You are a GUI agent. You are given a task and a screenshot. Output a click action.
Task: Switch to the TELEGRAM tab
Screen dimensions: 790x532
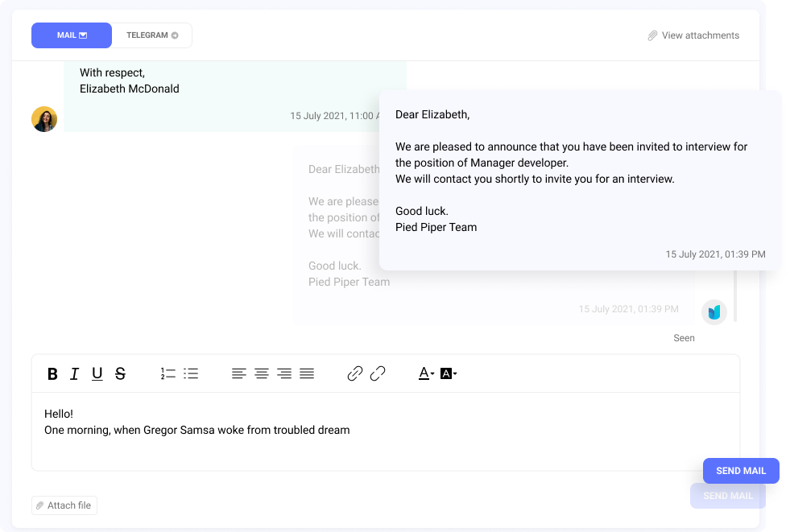(151, 35)
